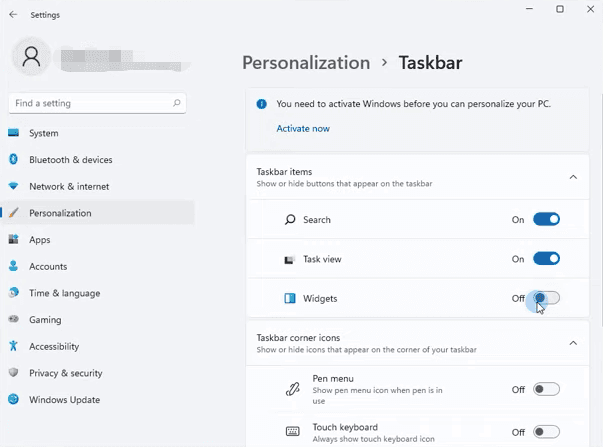Click the activation warning message text
The image size is (603, 447).
(413, 104)
